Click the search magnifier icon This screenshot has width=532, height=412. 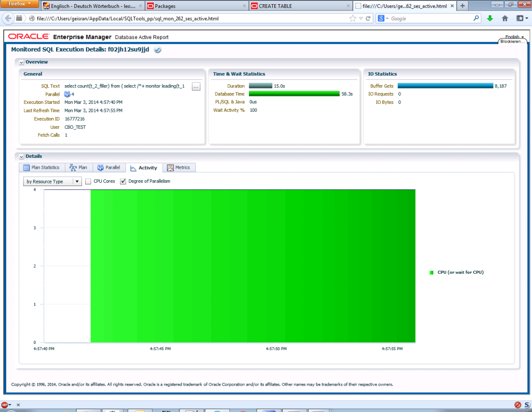(476, 18)
